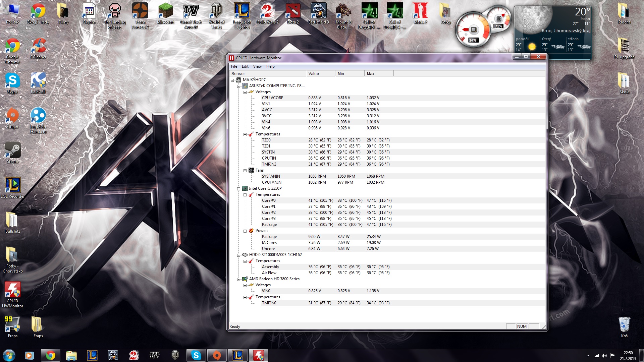The height and width of the screenshot is (362, 644).
Task: Click the Value column header
Action: (321, 74)
